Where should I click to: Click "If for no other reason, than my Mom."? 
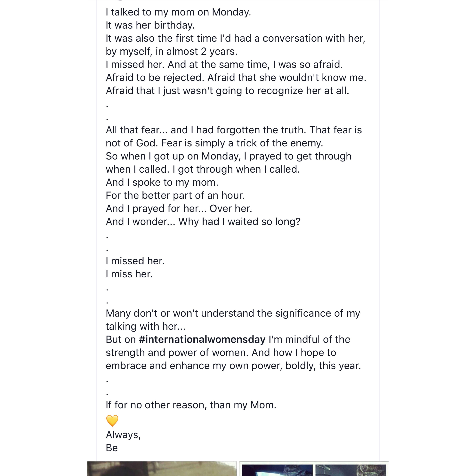191,405
